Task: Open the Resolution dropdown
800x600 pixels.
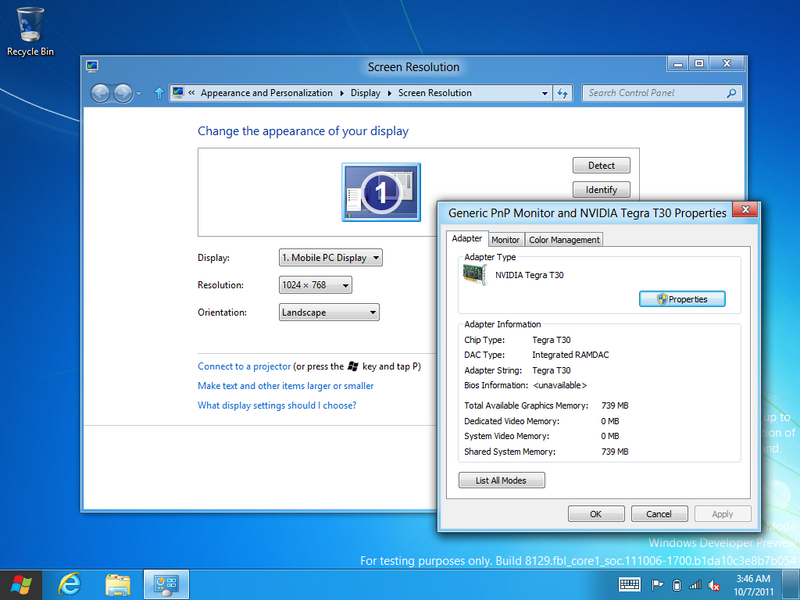Action: coord(316,285)
